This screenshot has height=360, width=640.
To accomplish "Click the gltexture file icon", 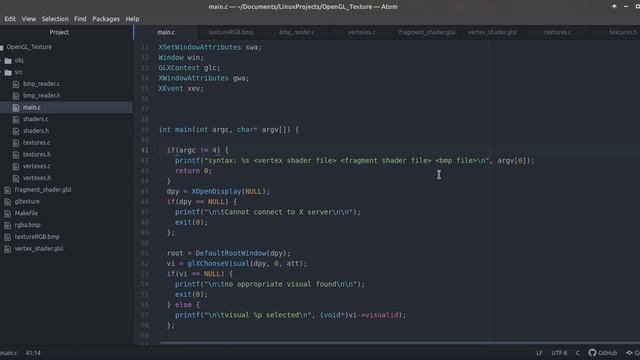I will pyautogui.click(x=7, y=202).
